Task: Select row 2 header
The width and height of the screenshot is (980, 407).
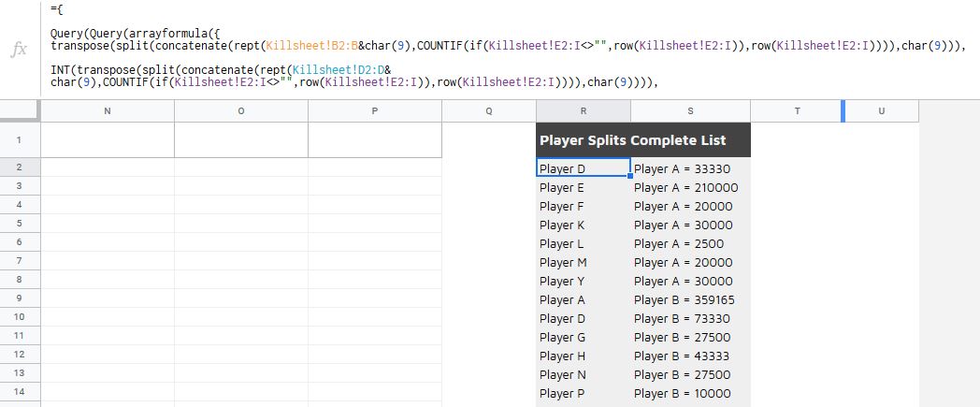Action: pyautogui.click(x=20, y=167)
